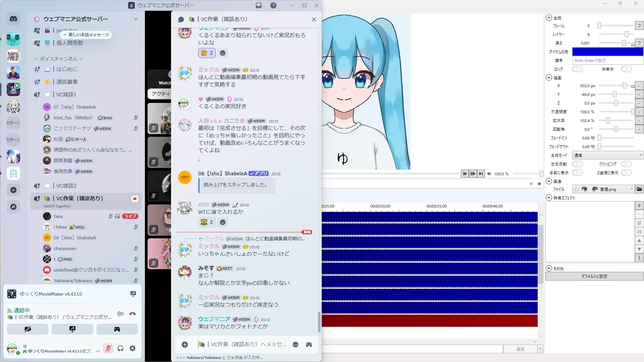
Task: Select the 通話募集 text channel
Action: [67, 82]
